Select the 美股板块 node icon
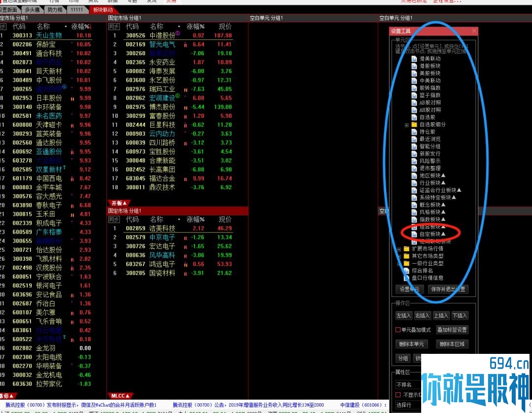Screen dimensions: 532x413 pos(414,73)
